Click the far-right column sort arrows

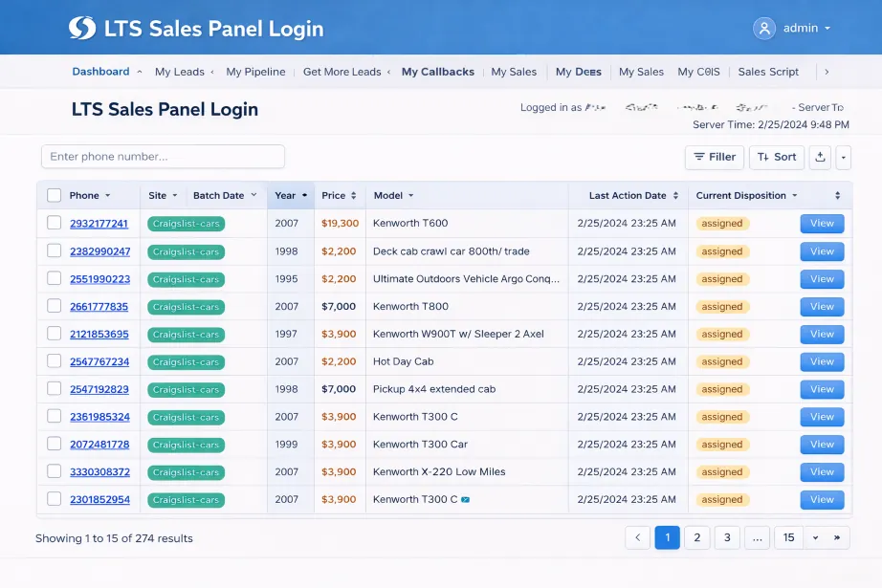[x=838, y=196]
